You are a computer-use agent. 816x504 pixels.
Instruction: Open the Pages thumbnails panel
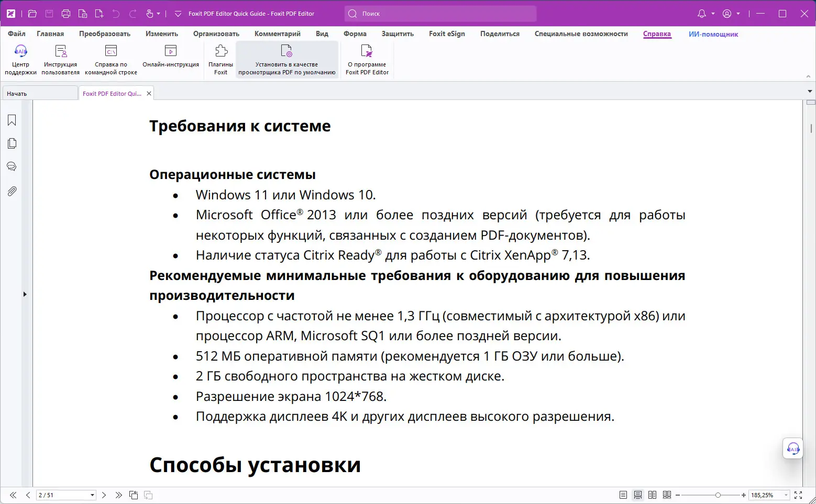[12, 143]
